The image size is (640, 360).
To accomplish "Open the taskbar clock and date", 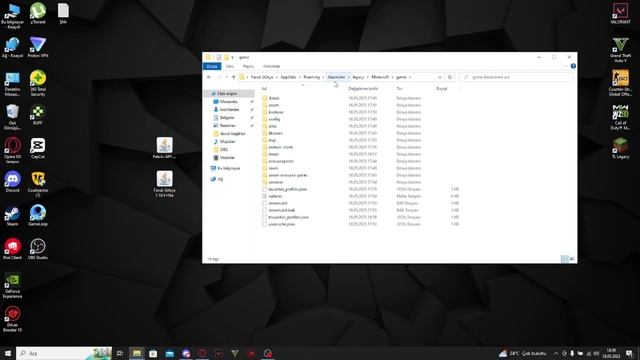I will [x=611, y=353].
